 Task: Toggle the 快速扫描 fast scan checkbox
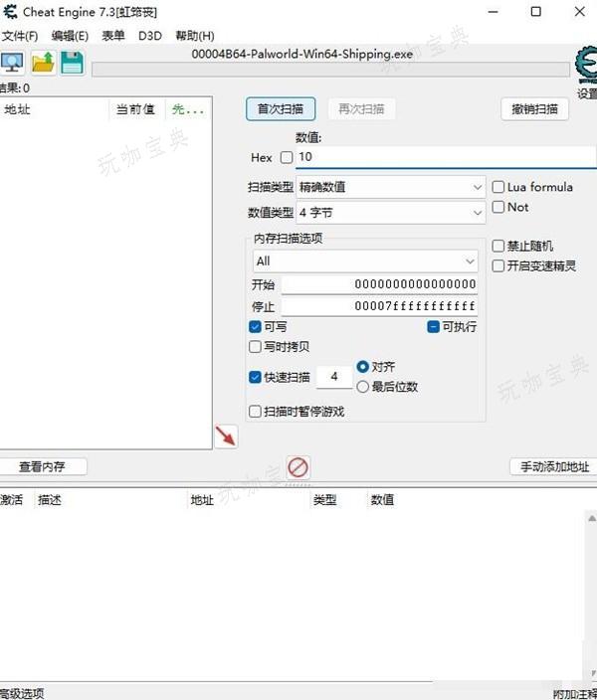click(255, 377)
